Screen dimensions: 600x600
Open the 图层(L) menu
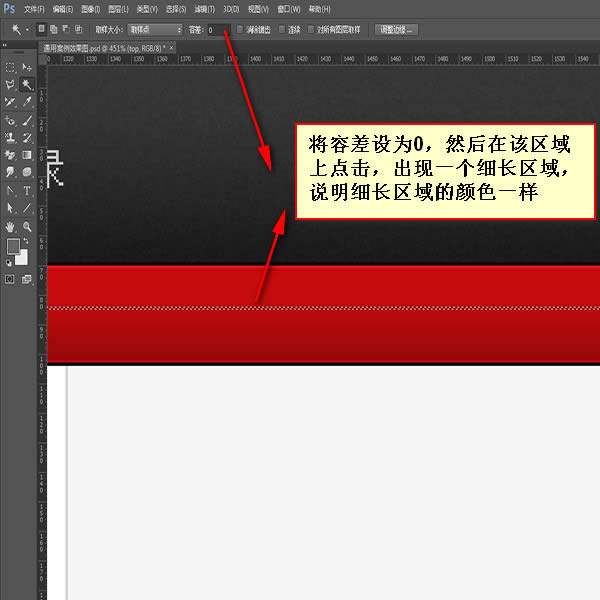point(118,9)
